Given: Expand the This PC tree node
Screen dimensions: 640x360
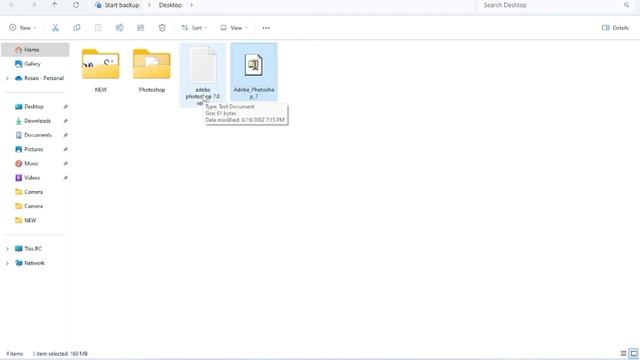Looking at the screenshot, I should pyautogui.click(x=7, y=249).
